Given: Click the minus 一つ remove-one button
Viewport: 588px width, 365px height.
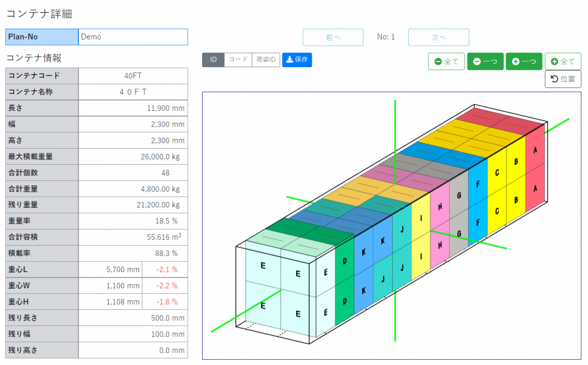Looking at the screenshot, I should tap(485, 61).
